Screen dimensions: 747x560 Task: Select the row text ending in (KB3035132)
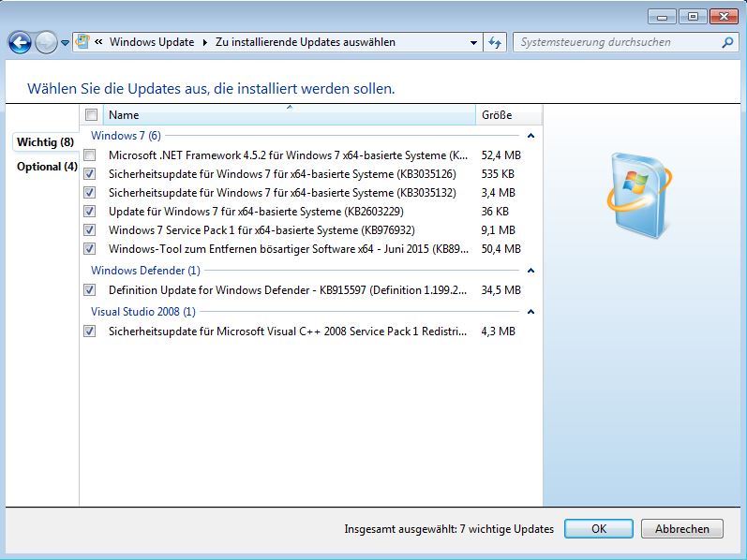pos(282,192)
